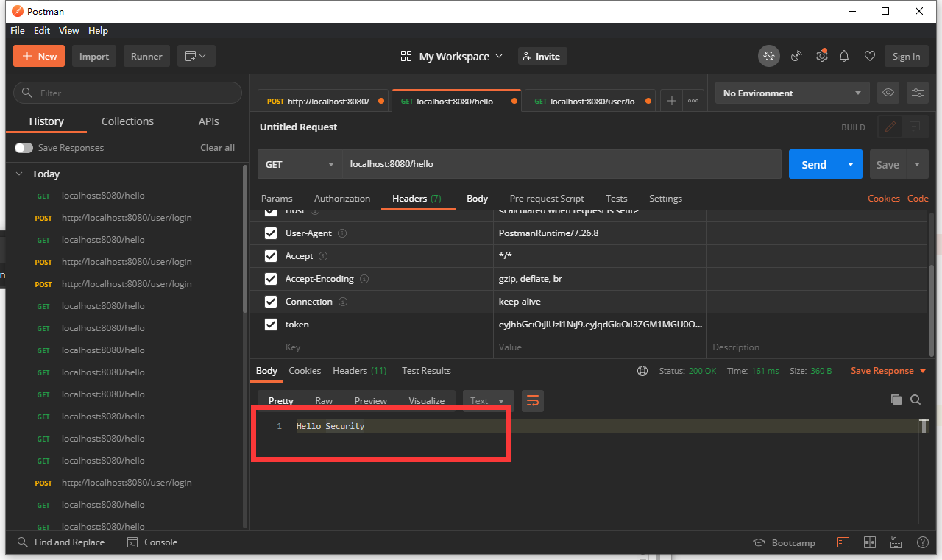Viewport: 942px width, 560px height.
Task: Uncheck the User-Agent header checkbox
Action: [x=271, y=233]
